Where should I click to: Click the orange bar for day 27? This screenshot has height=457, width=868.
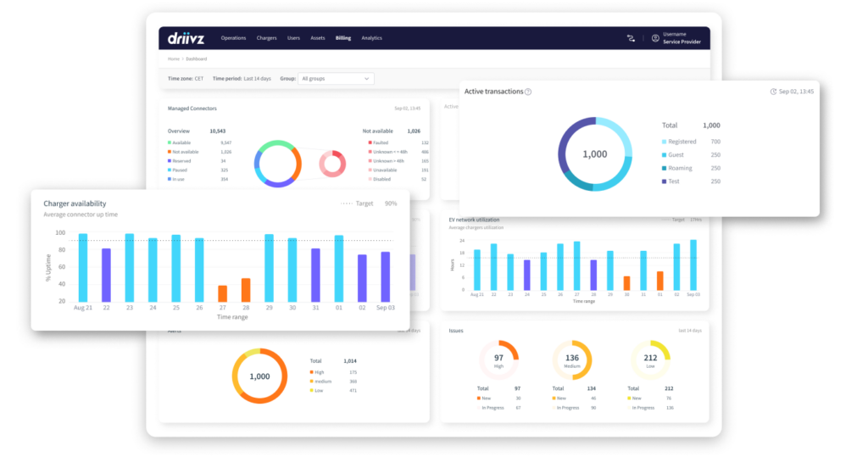(x=223, y=293)
